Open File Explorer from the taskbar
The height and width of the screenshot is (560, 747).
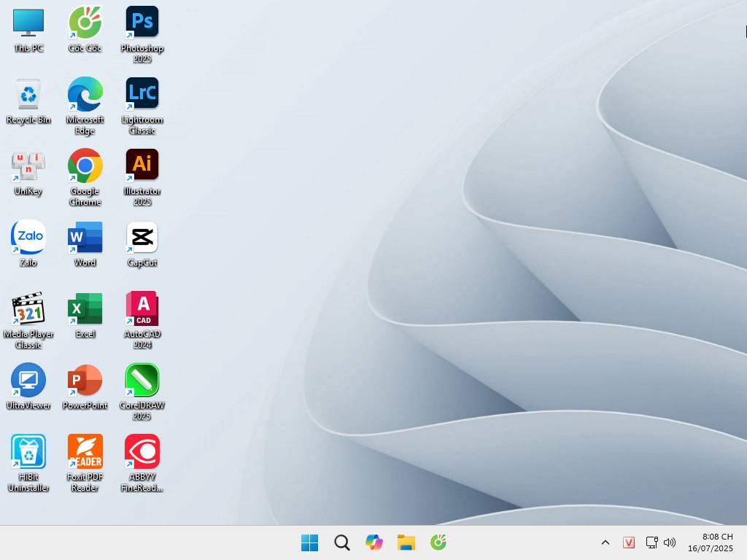[x=406, y=542]
